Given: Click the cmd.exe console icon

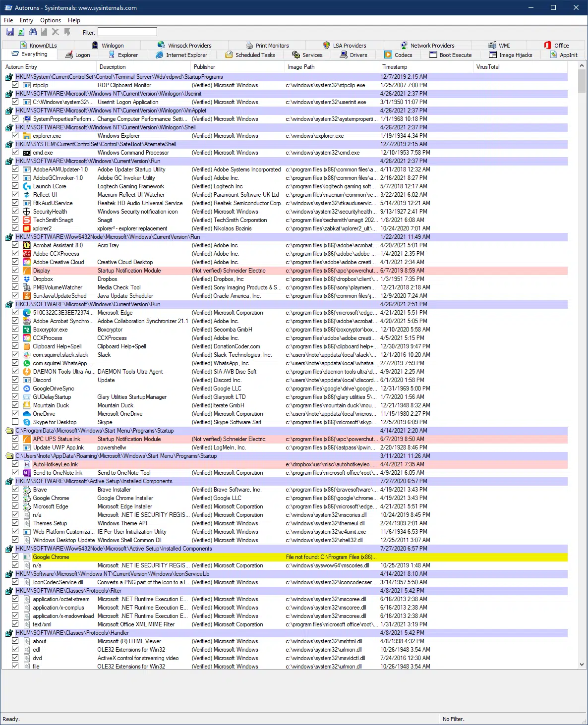Looking at the screenshot, I should (x=27, y=153).
